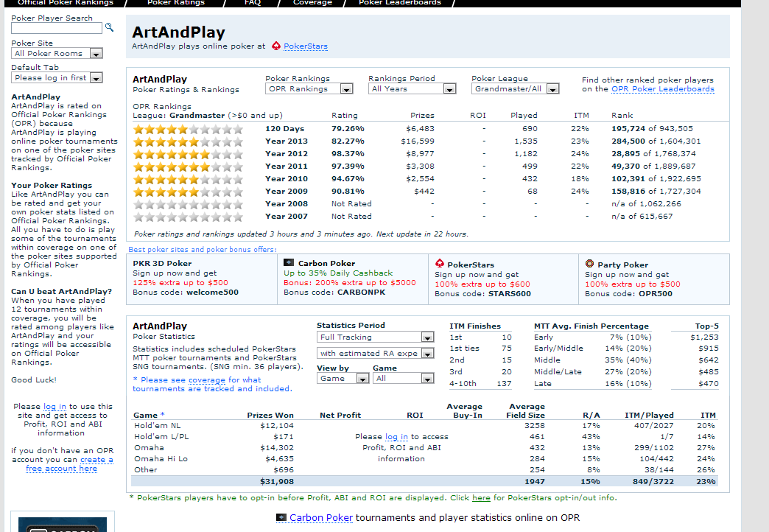Open Poker Leaderboards menu item

(x=400, y=2)
